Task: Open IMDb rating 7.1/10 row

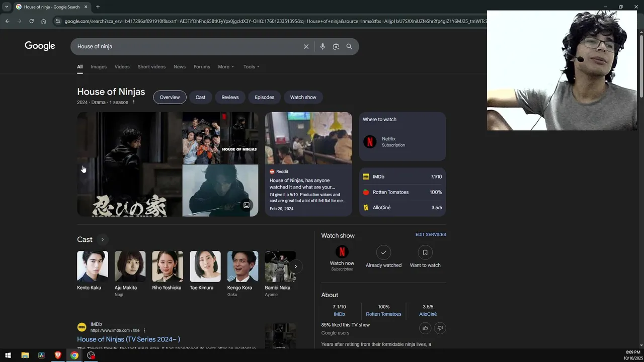Action: click(403, 177)
